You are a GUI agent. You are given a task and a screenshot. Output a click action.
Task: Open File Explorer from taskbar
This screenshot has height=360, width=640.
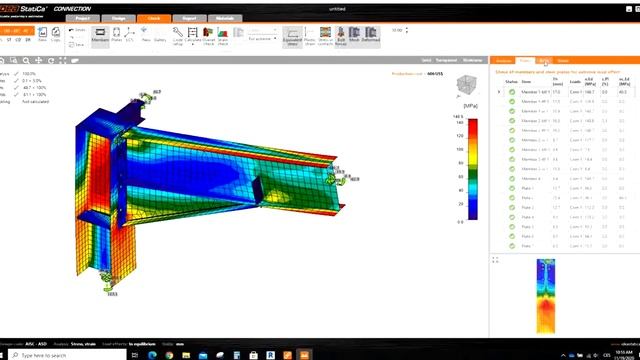tap(186, 355)
